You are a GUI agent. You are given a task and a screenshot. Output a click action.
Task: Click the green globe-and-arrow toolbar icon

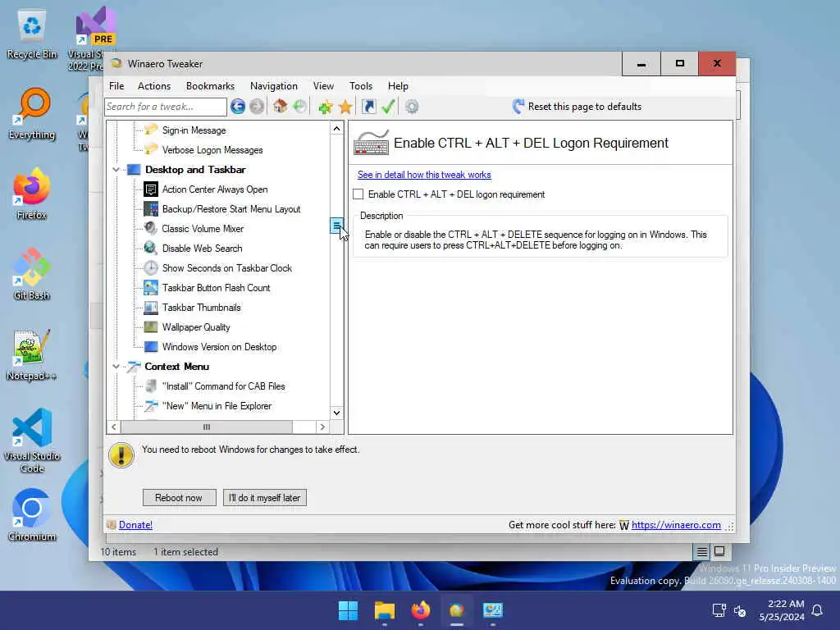pos(300,106)
